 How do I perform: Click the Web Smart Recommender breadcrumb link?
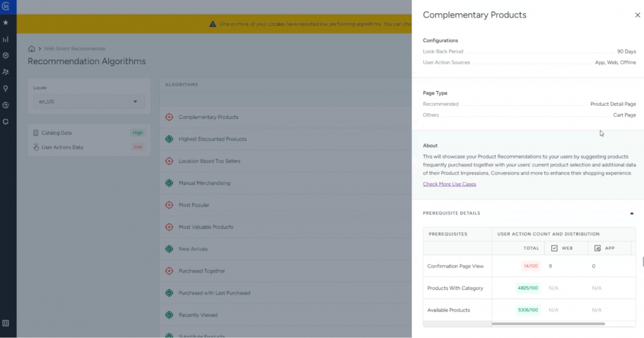click(75, 48)
